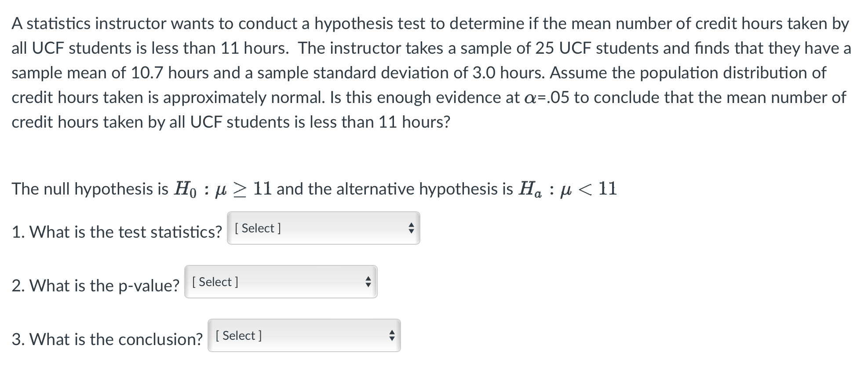Click the up-down arrows on p-value select
Image resolution: width=868 pixels, height=375 pixels.
(x=368, y=282)
